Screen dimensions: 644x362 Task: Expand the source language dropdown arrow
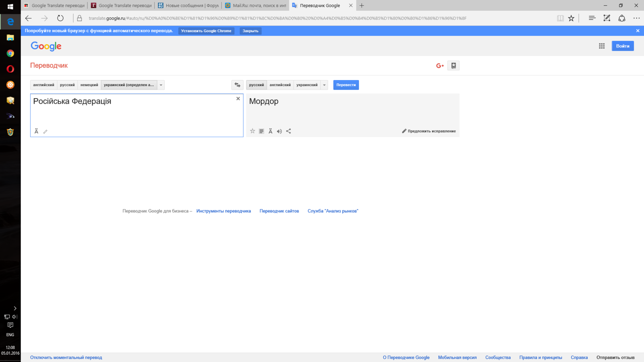161,85
